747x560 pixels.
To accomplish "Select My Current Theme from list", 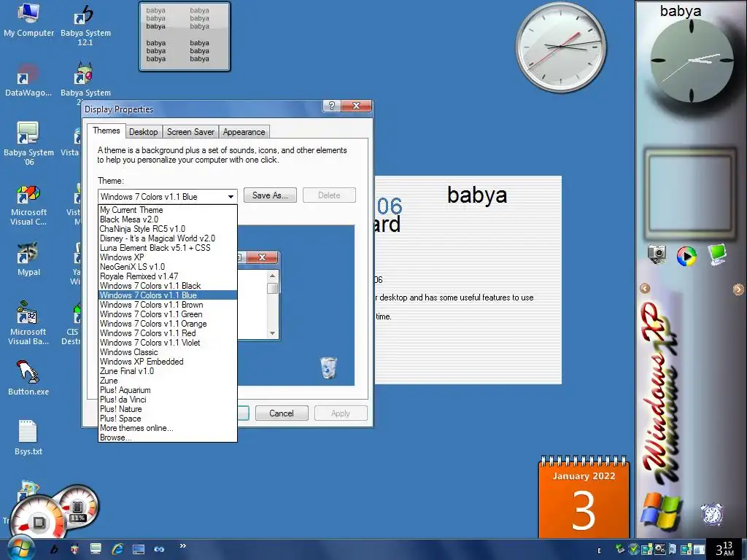I will [x=168, y=209].
